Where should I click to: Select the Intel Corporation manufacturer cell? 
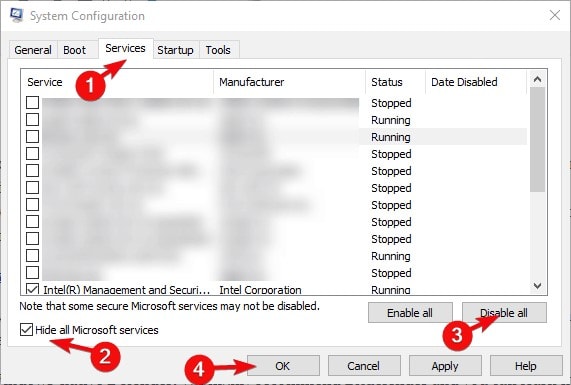(x=260, y=290)
